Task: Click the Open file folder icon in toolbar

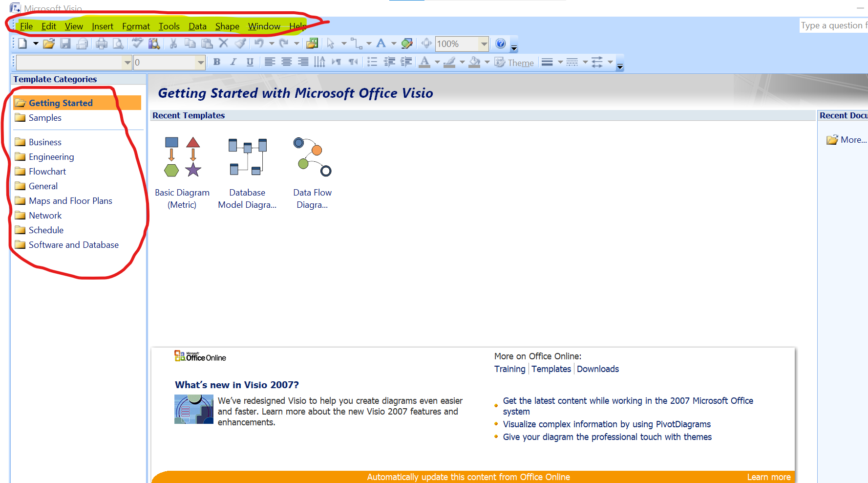Action: (48, 44)
